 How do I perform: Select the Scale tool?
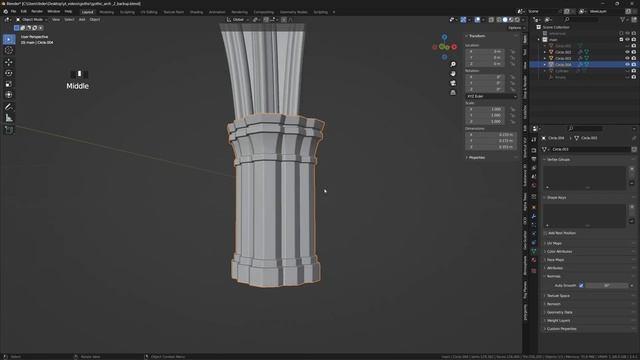click(x=9, y=84)
